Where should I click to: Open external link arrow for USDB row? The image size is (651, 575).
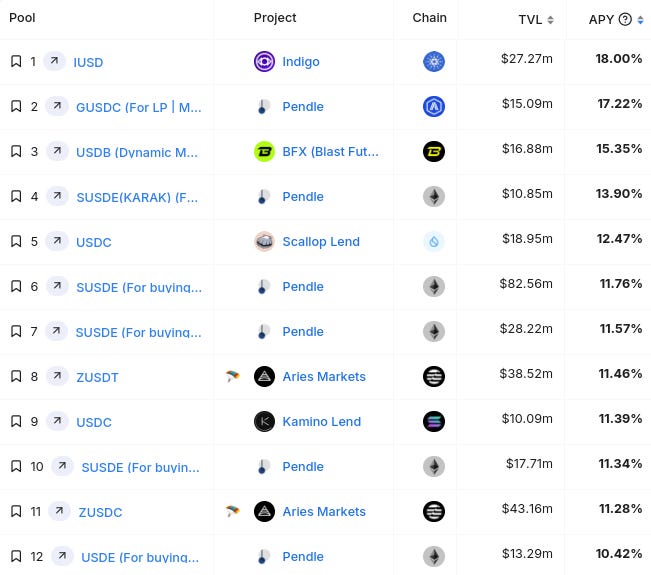click(57, 151)
